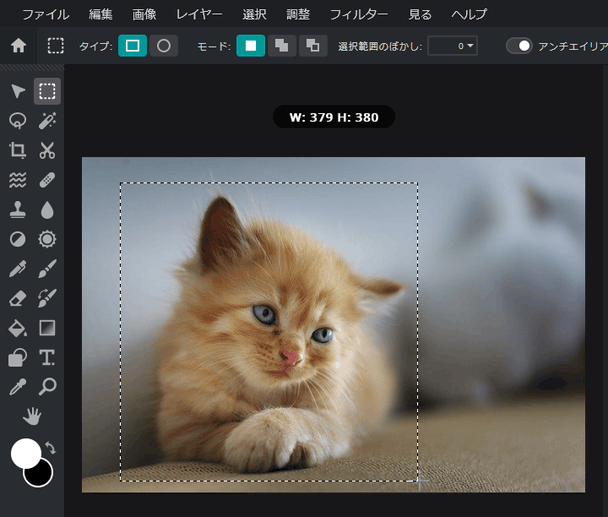Choose the subtract from selection mode
Screen dimensions: 608x517
pyautogui.click(x=313, y=46)
